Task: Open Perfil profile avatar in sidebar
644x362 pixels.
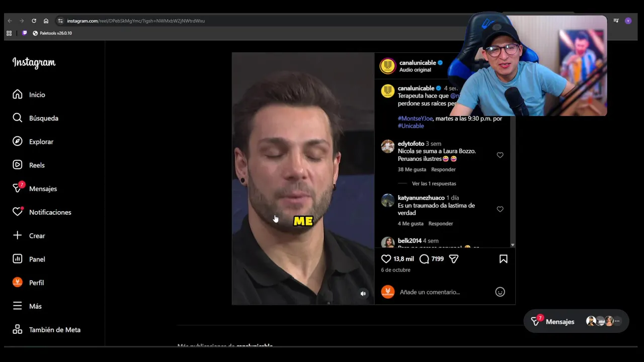Action: (18, 283)
